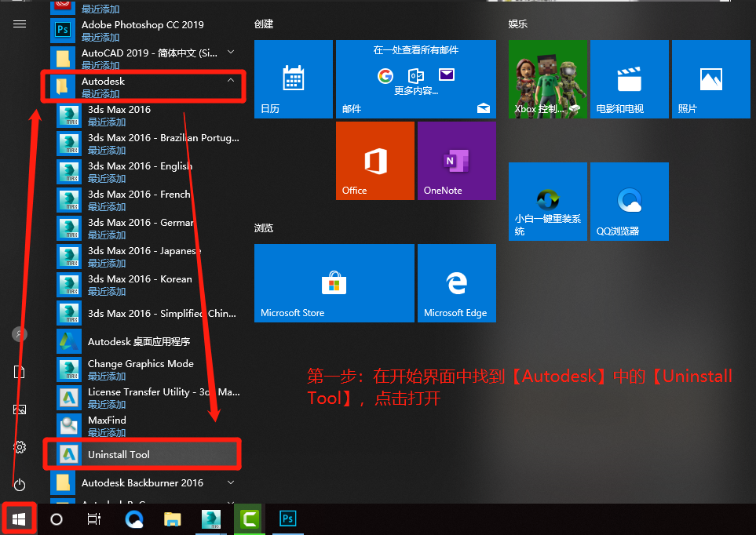Open Cortana search circle on the taskbar
The height and width of the screenshot is (535, 756).
(57, 519)
